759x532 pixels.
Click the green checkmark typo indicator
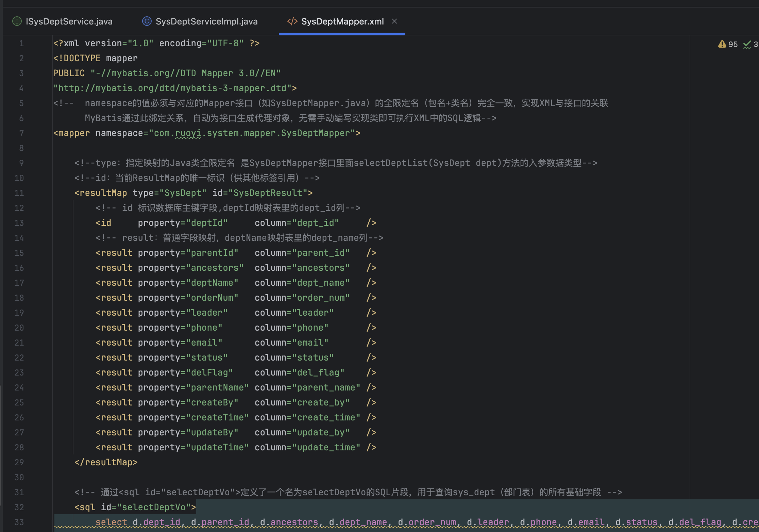[x=747, y=44]
